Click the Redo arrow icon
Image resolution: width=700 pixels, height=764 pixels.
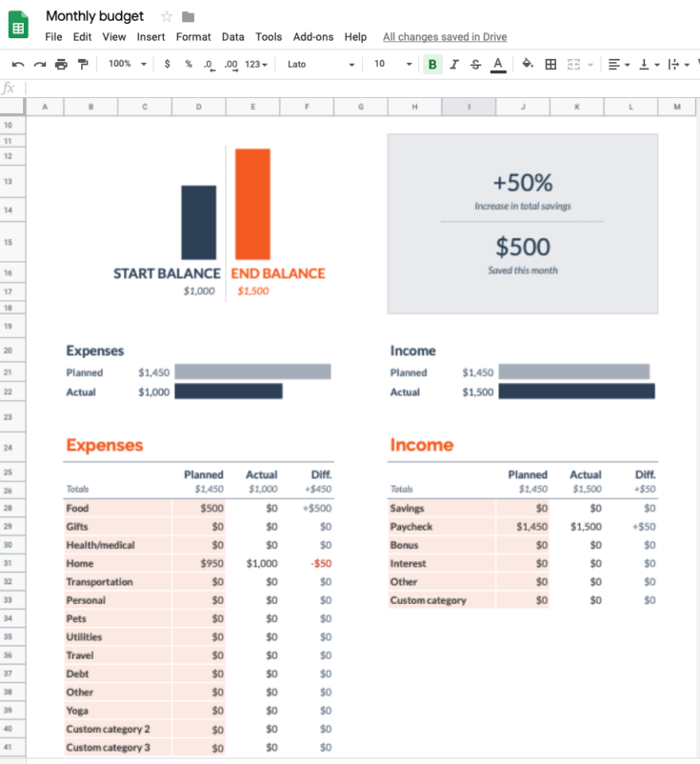pyautogui.click(x=39, y=65)
